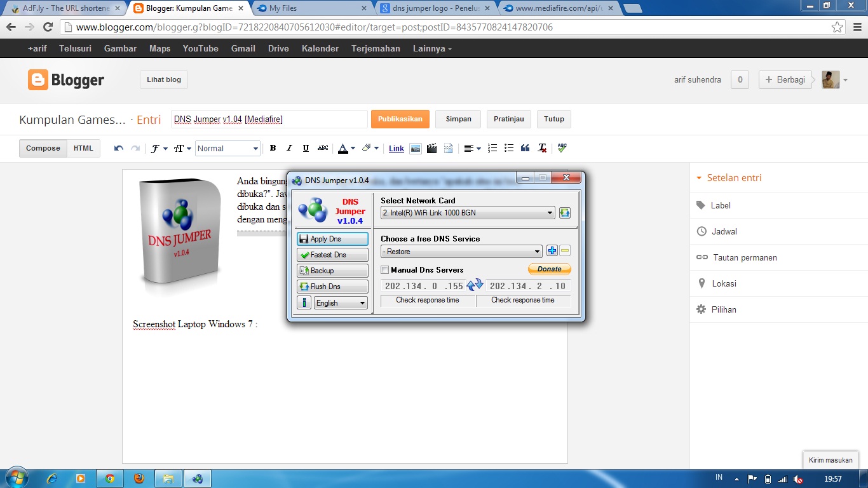Open the Normal paragraph style dropdown

tap(227, 148)
